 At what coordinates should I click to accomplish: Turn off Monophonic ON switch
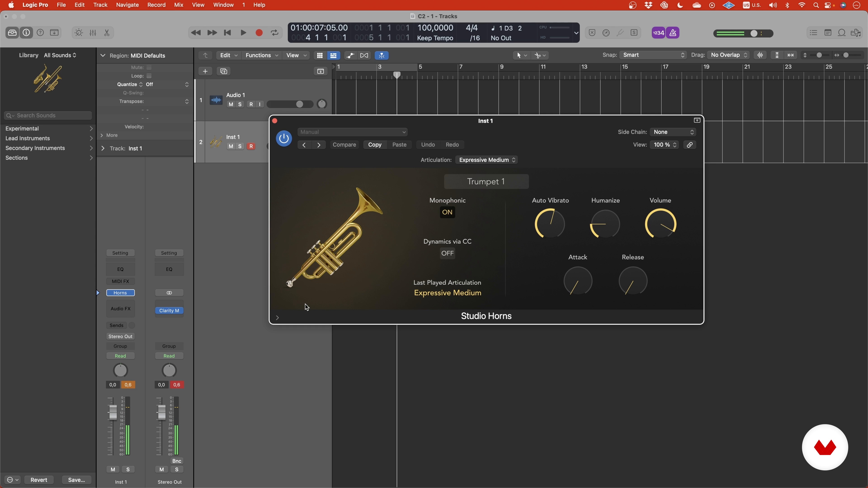(x=447, y=212)
